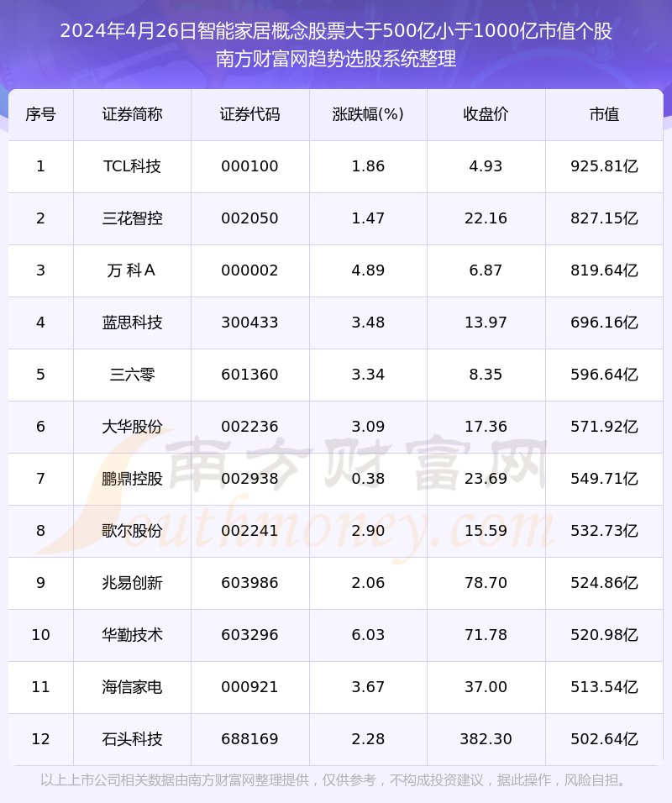Select the TCL科技 stock name
The height and width of the screenshot is (803, 672).
(132, 166)
